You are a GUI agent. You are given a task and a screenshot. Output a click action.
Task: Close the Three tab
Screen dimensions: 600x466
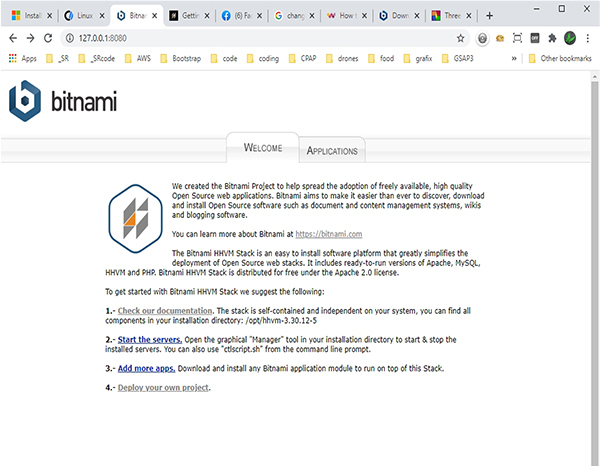point(468,16)
